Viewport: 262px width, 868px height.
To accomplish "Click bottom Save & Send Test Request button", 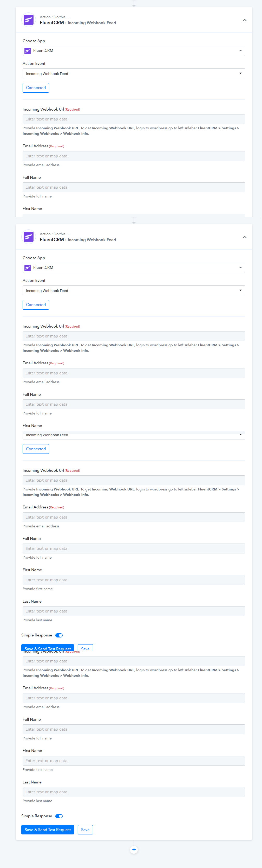I will (x=48, y=829).
